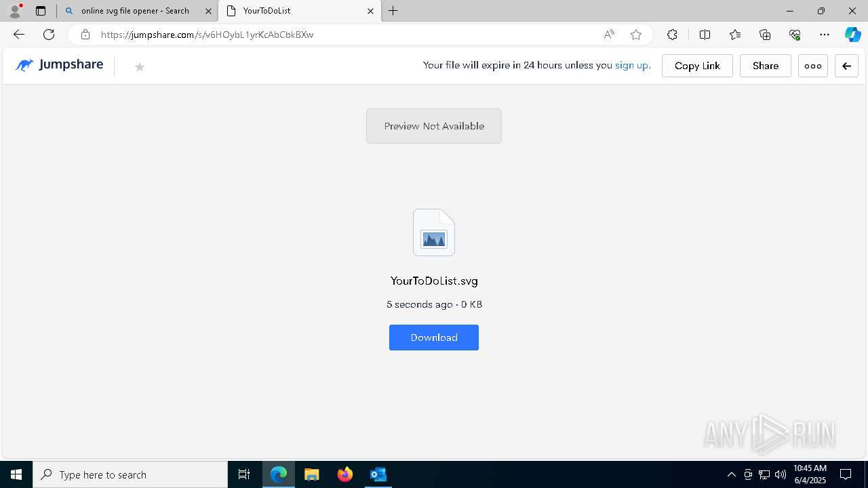Add this page to favorites

(x=635, y=35)
